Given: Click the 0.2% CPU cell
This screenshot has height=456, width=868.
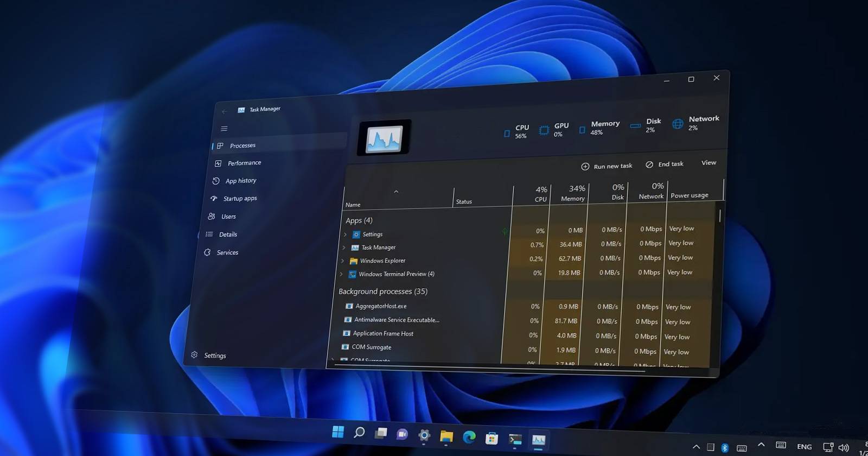Looking at the screenshot, I should tap(536, 259).
